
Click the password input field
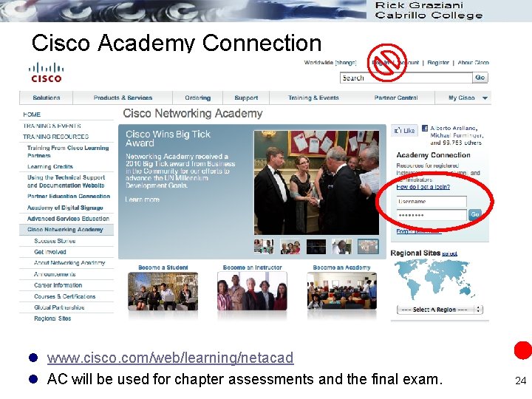click(x=432, y=215)
